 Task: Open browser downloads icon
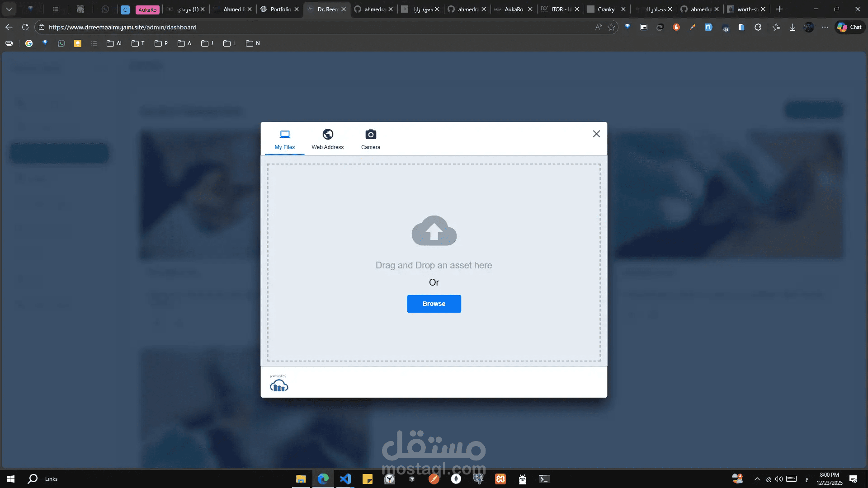coord(792,27)
